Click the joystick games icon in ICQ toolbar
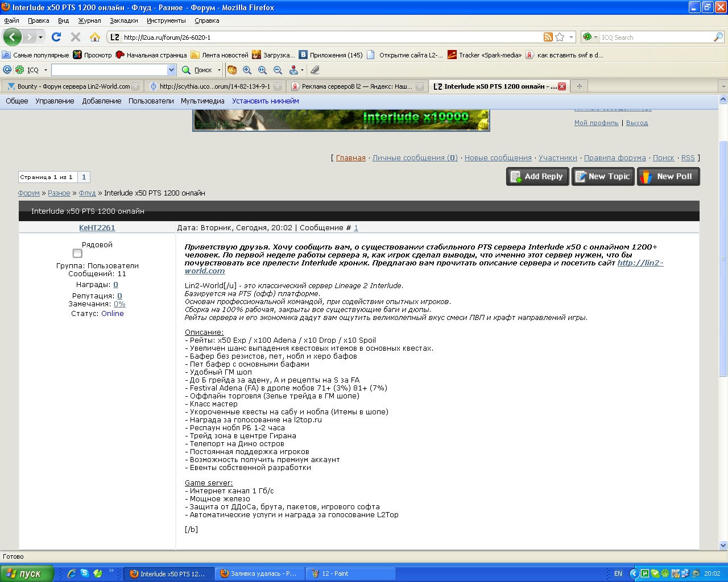Viewport: 728px width, 582px height. 293,70
